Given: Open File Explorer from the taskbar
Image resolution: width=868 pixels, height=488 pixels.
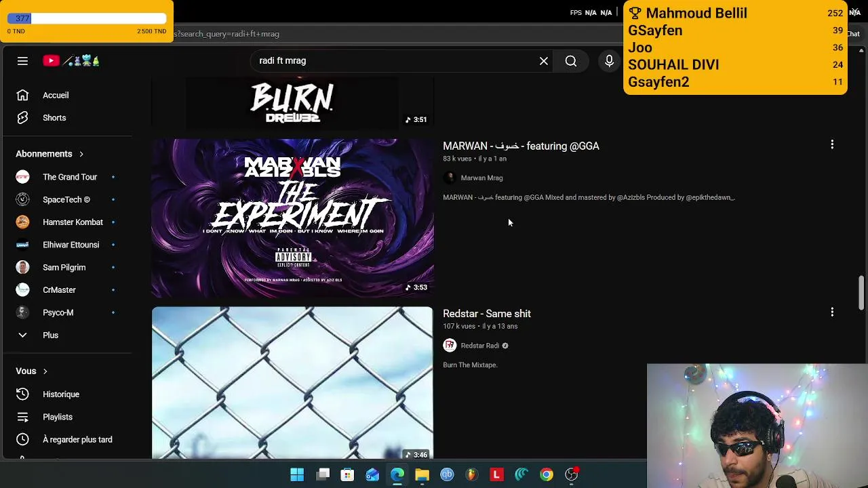Looking at the screenshot, I should (422, 475).
